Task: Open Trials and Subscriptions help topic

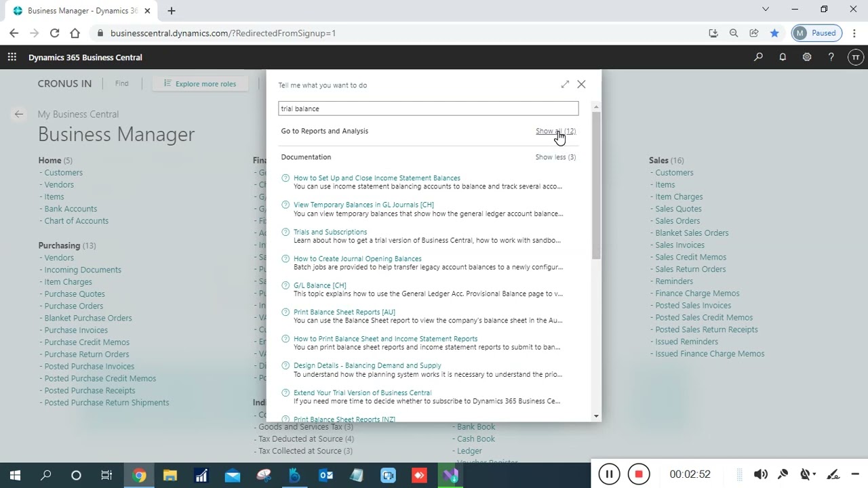Action: click(x=330, y=232)
